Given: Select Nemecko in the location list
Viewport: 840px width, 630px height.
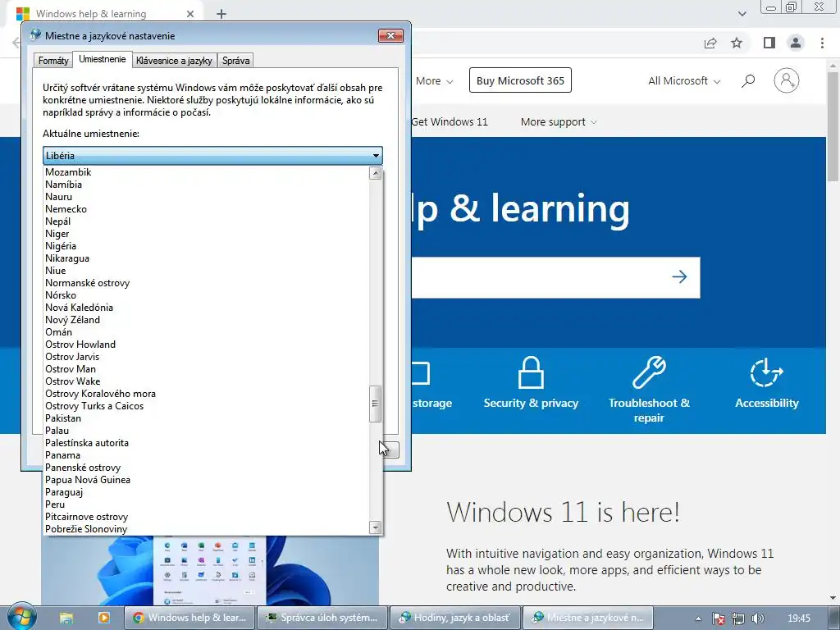Looking at the screenshot, I should coord(206,209).
